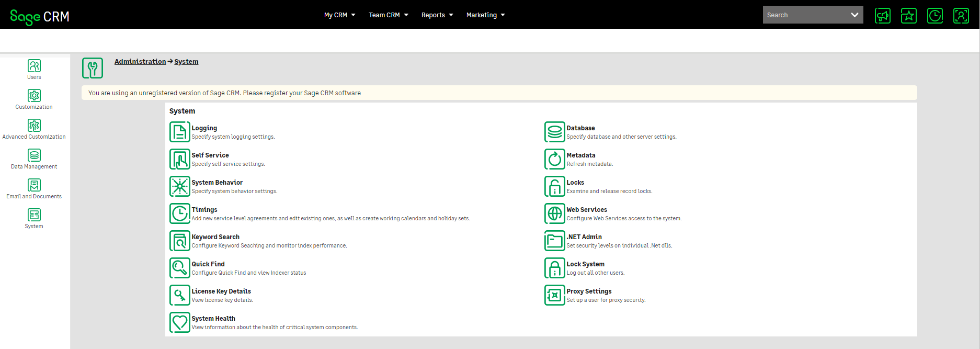Open the Advanced Customization sidebar icon

tap(34, 126)
